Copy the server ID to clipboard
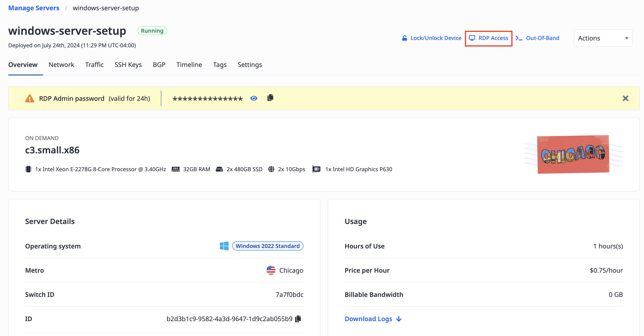The height and width of the screenshot is (336, 644). 298,319
